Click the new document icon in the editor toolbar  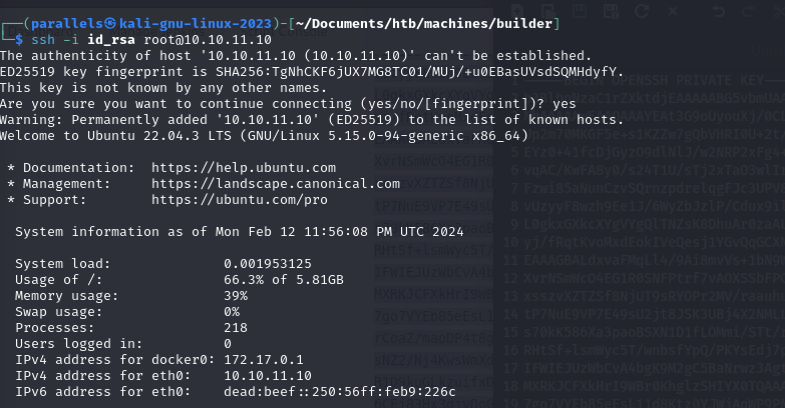pyautogui.click(x=518, y=11)
